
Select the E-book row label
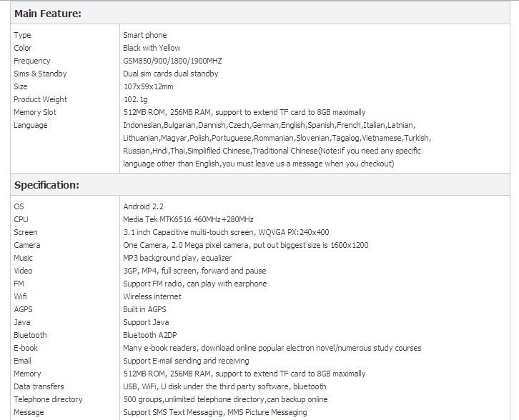[x=26, y=348]
